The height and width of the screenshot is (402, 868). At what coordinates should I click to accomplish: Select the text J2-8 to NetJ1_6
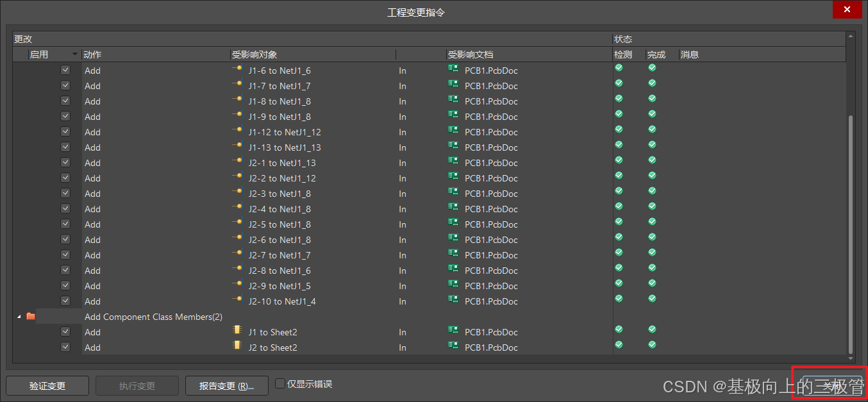pos(280,271)
